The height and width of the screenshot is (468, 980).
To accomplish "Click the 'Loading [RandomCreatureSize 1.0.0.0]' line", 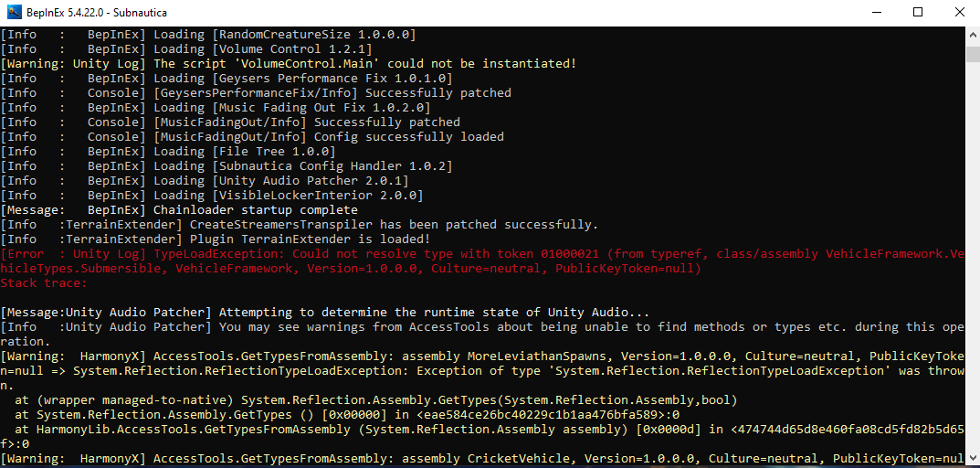I will click(208, 35).
